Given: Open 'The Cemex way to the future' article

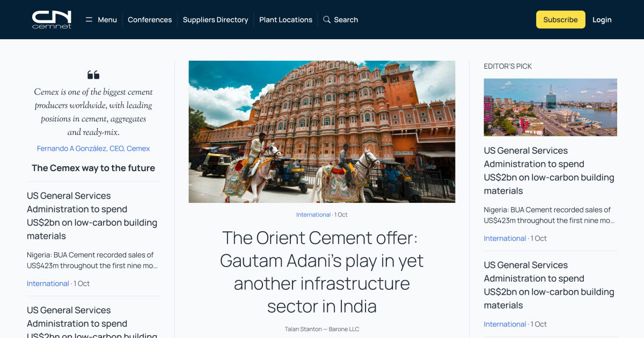Looking at the screenshot, I should pos(93,168).
